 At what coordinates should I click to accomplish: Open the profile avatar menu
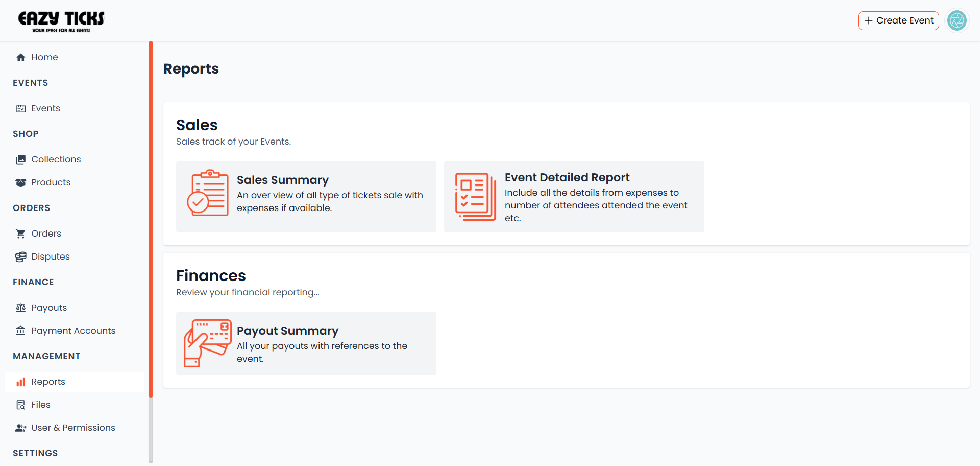[x=957, y=20]
